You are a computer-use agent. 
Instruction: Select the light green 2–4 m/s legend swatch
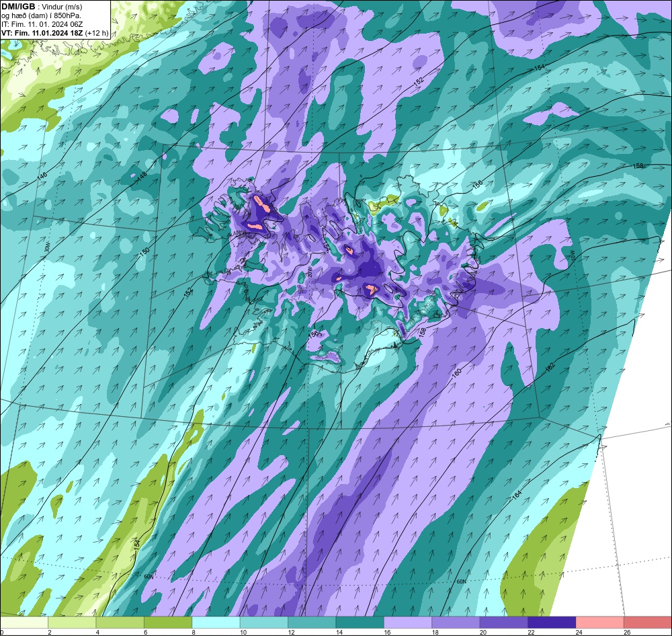[x=72, y=622]
